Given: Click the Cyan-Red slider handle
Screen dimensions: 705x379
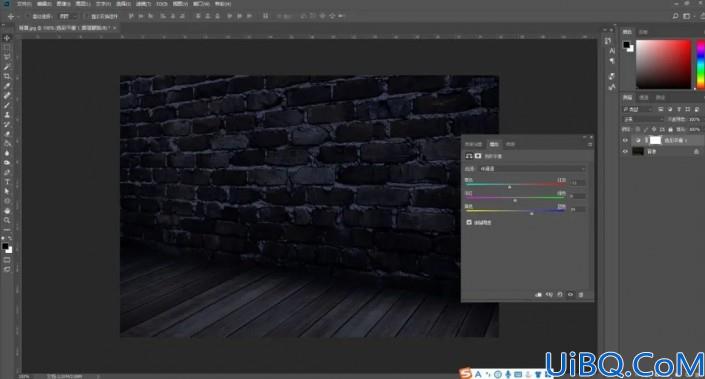Looking at the screenshot, I should tap(509, 187).
